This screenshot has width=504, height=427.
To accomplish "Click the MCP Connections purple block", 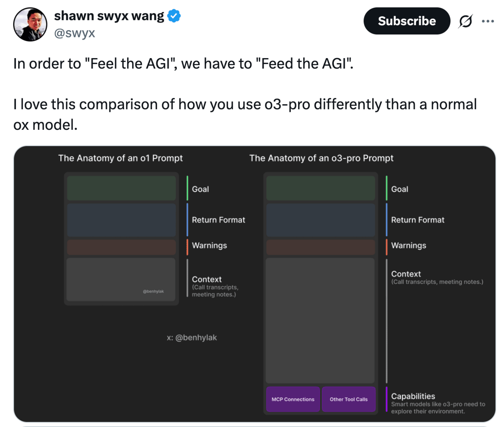I will point(293,399).
